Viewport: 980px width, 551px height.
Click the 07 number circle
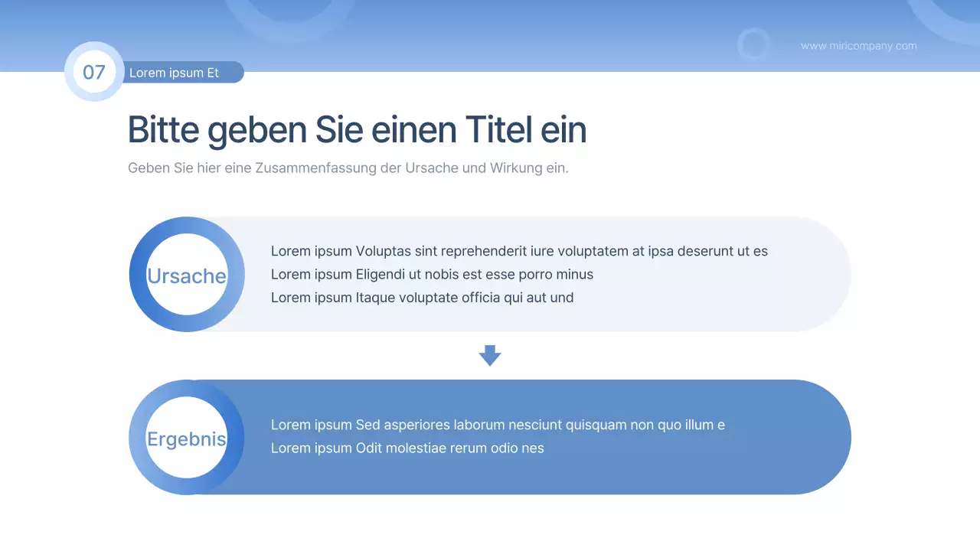point(93,72)
